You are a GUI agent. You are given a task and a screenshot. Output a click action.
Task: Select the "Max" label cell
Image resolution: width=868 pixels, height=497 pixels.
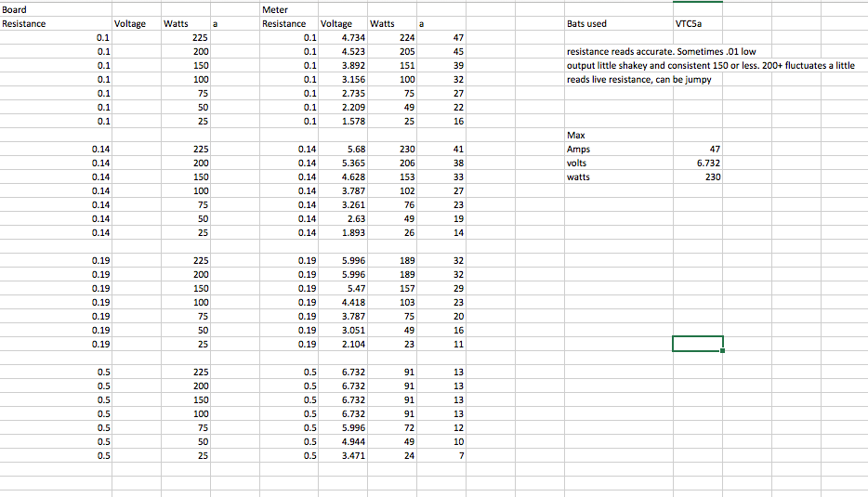point(575,136)
